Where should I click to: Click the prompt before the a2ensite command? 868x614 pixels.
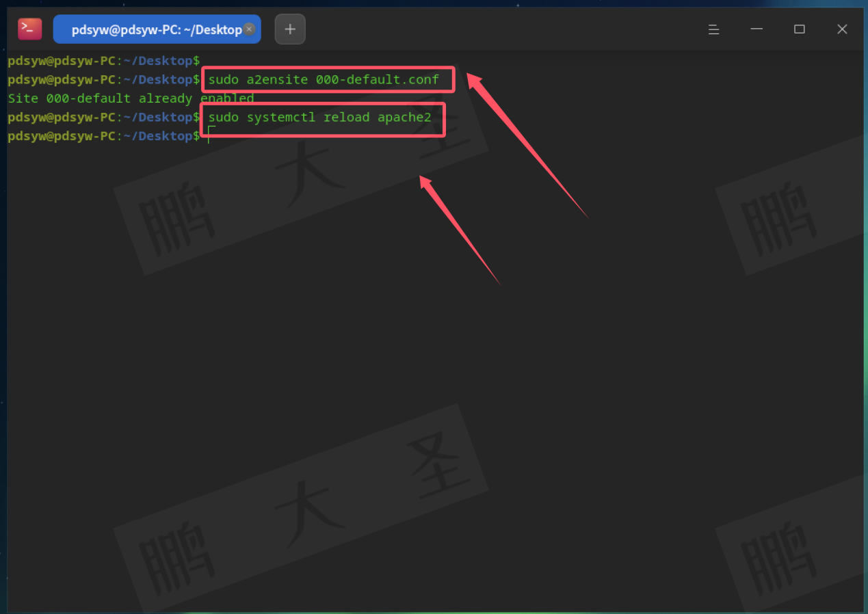[104, 80]
